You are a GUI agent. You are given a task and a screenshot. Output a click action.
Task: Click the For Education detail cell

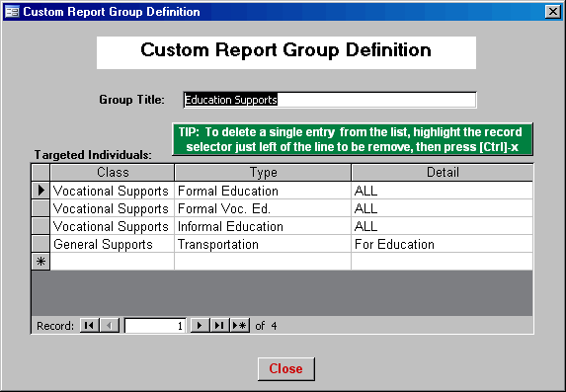(443, 244)
